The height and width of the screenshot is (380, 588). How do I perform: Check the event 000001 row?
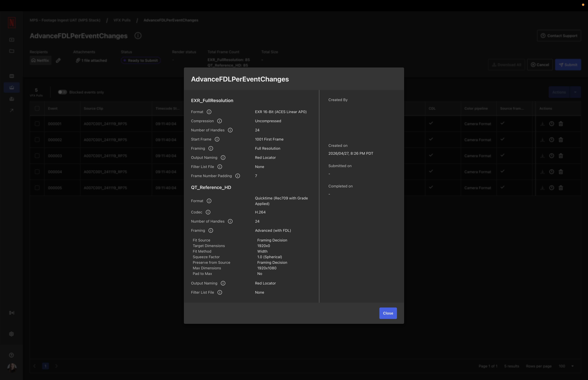pos(37,124)
